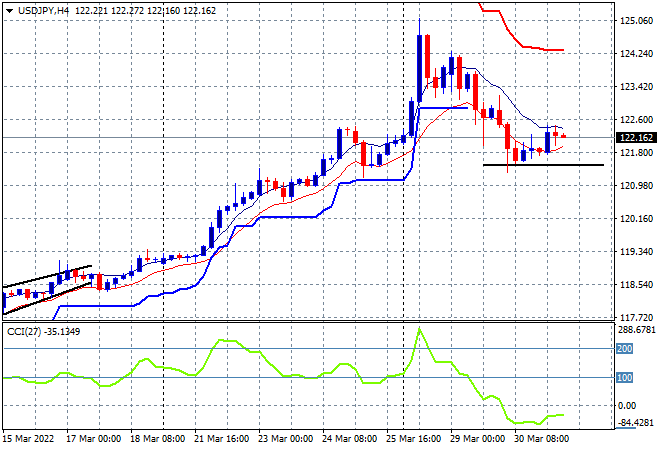Click the chart menu triangle beside USDJPY,H4
The width and height of the screenshot is (660, 450).
(9, 11)
